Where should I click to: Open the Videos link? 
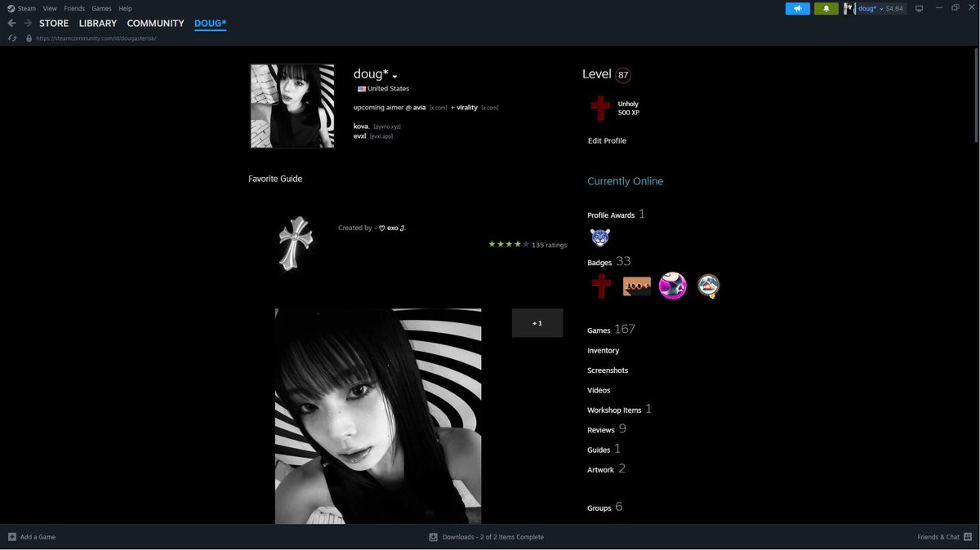point(599,391)
